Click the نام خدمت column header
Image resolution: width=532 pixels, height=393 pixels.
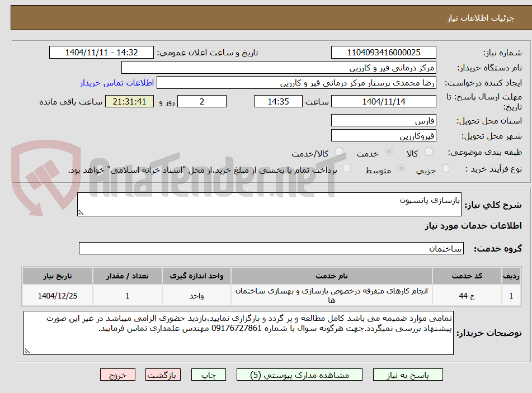pos(332,276)
